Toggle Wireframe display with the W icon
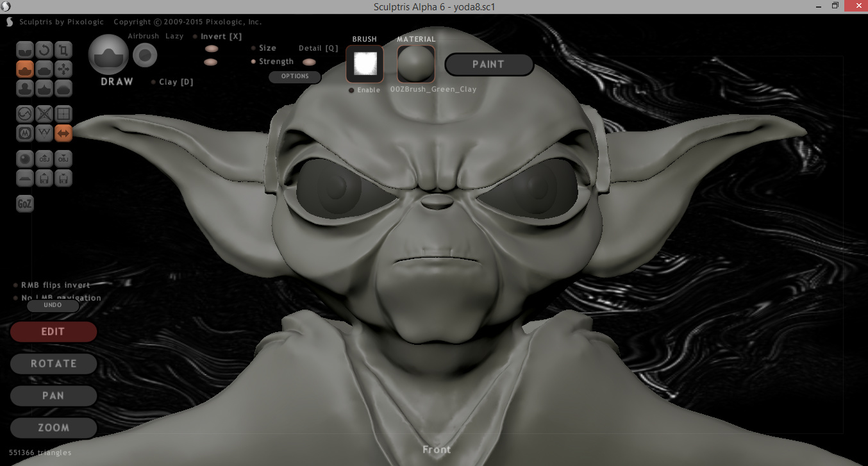This screenshot has width=868, height=466. 44,133
